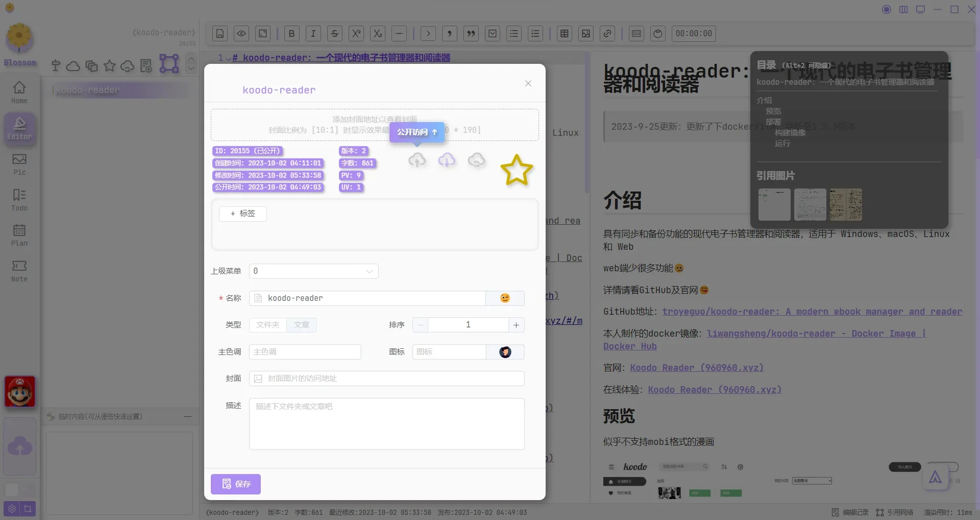
Task: Insert unordered bullet list icon
Action: click(x=514, y=34)
